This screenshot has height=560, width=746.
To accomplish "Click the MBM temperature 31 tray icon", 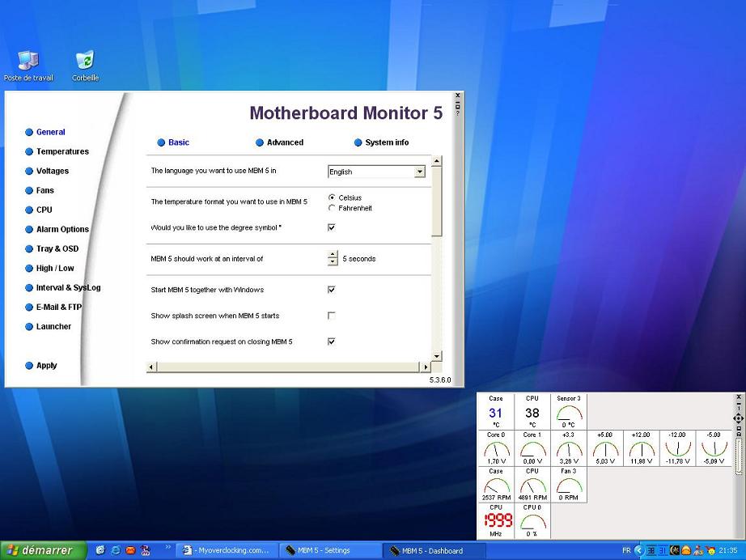I will click(x=663, y=550).
